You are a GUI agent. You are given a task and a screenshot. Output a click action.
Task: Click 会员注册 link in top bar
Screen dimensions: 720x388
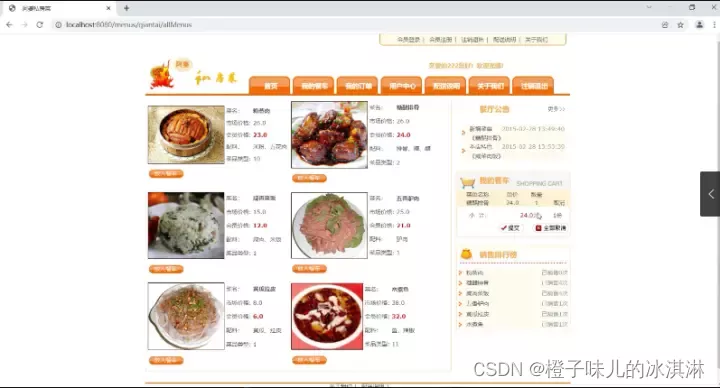441,40
